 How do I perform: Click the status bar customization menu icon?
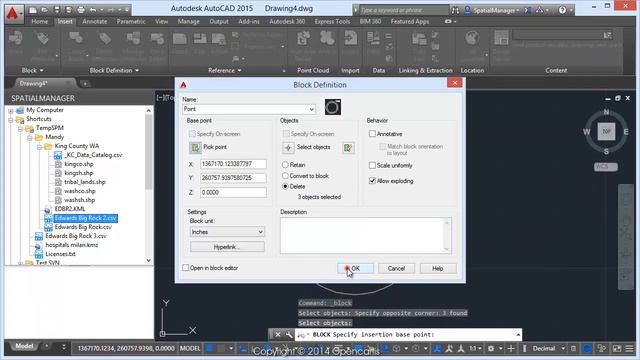(629, 349)
